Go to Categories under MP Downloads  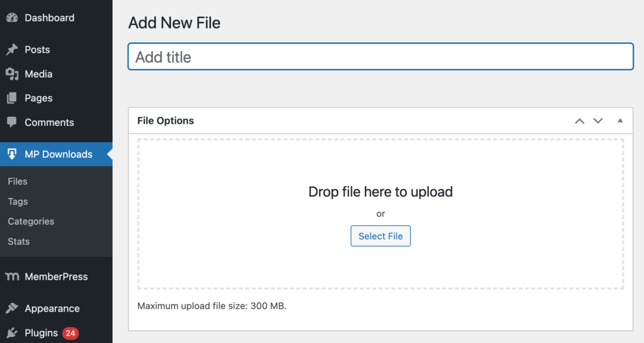(x=31, y=222)
